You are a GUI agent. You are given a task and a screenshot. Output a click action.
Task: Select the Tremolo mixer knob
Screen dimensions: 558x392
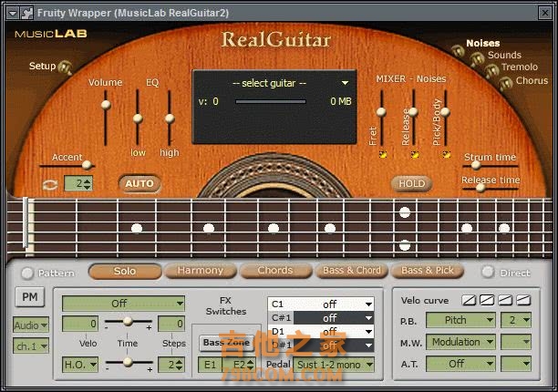pyautogui.click(x=491, y=71)
